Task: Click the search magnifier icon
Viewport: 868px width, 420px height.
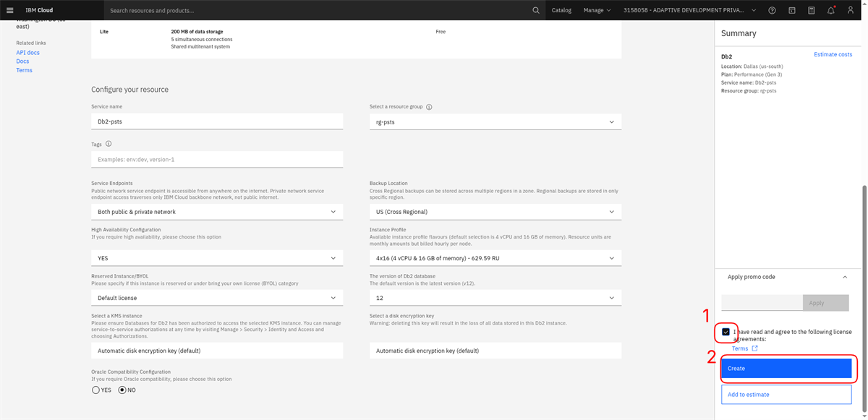Action: (x=535, y=10)
